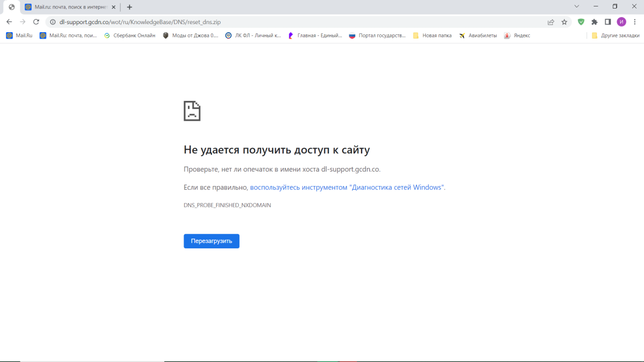The width and height of the screenshot is (644, 362).
Task: Restore down the browser window
Action: [615, 6]
